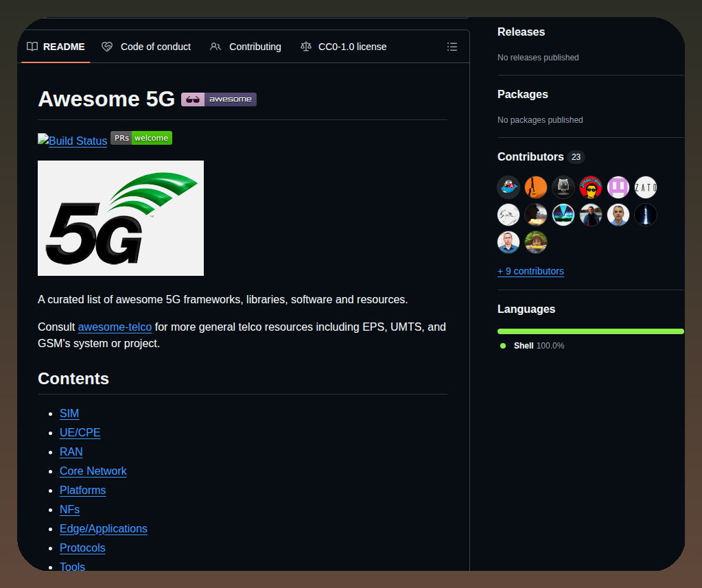Open the dark rocket-launch contributor avatar
Viewport: 702px width, 588px height.
tap(645, 215)
